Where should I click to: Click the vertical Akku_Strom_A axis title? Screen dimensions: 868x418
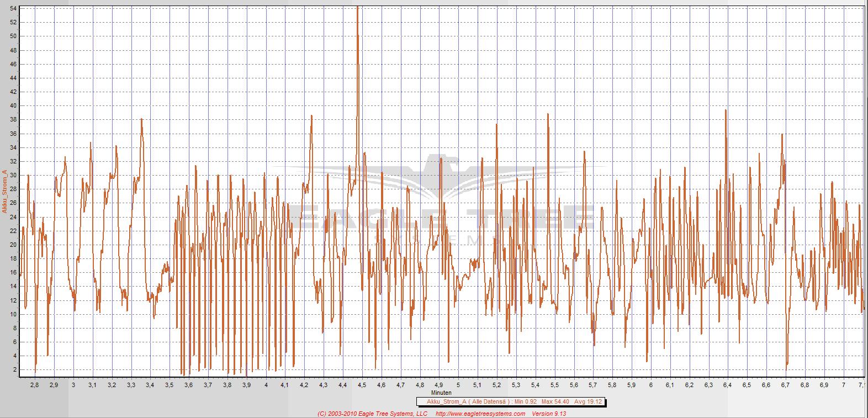point(4,192)
